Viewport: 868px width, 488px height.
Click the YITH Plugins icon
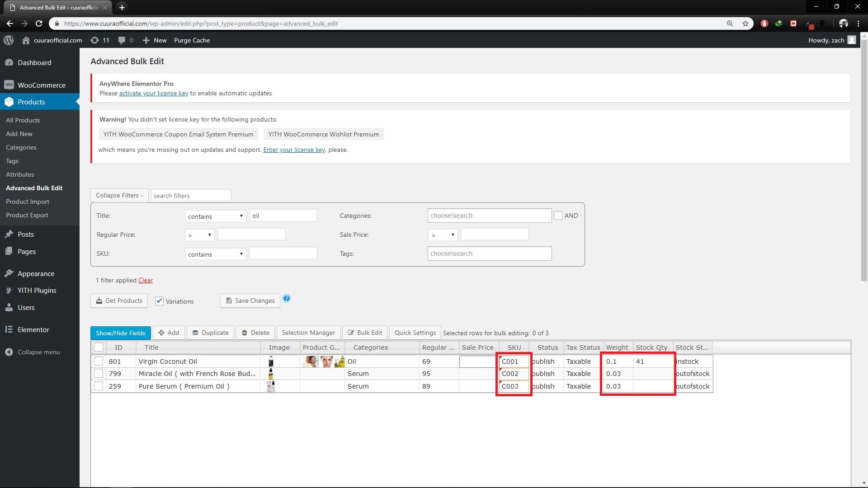click(x=9, y=291)
